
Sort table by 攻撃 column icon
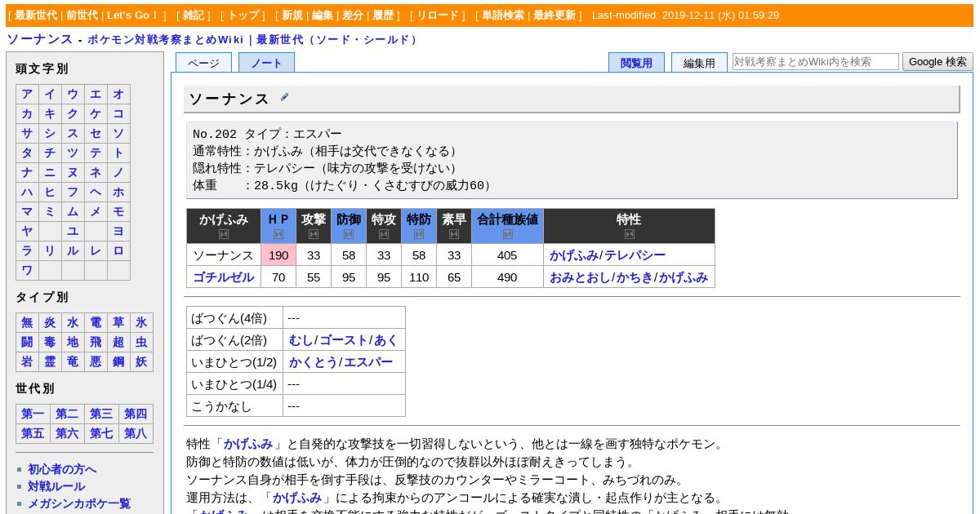click(314, 234)
